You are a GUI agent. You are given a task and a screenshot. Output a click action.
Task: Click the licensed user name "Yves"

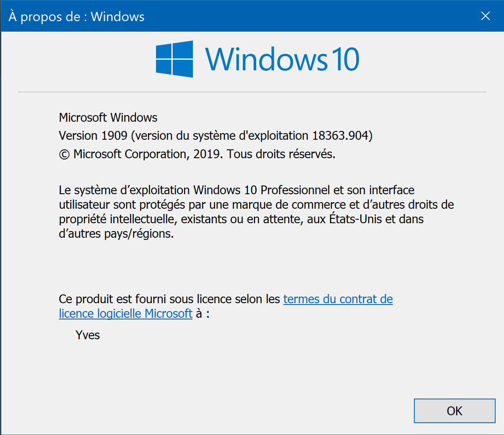click(88, 335)
